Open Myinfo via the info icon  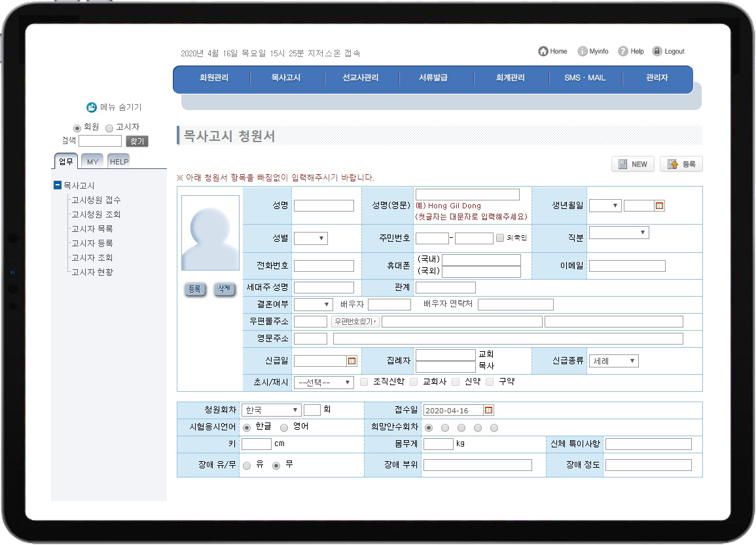coord(583,52)
